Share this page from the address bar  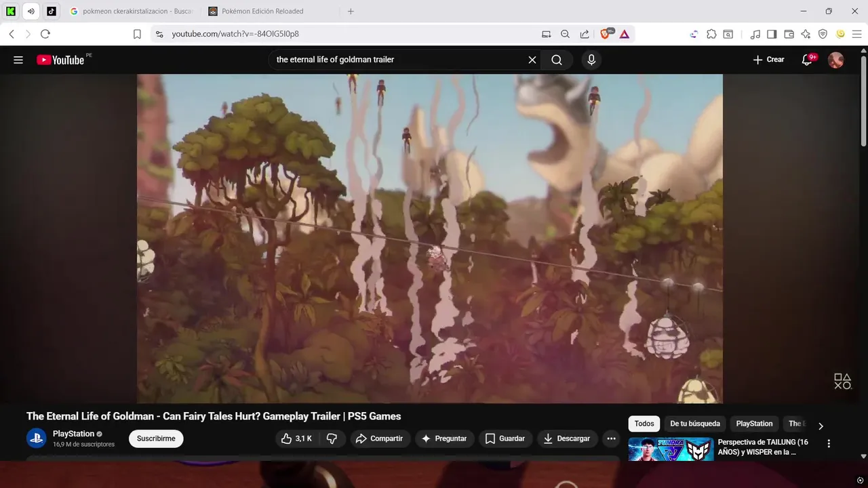pos(584,34)
